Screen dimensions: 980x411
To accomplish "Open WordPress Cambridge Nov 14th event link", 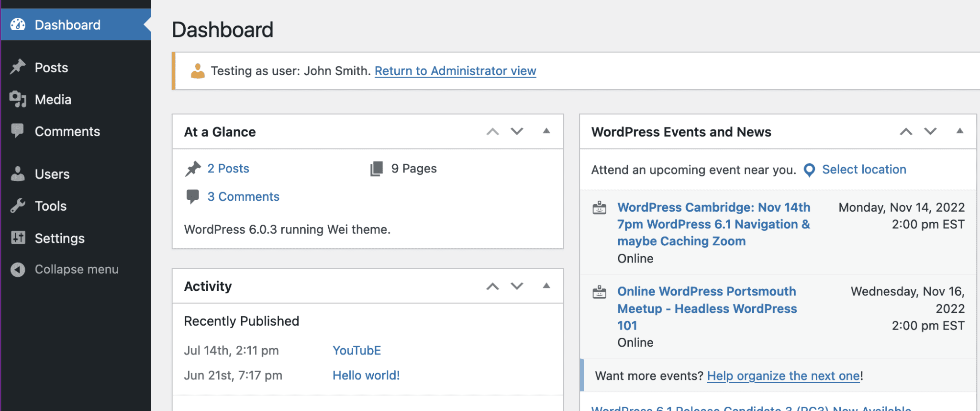I will 713,224.
